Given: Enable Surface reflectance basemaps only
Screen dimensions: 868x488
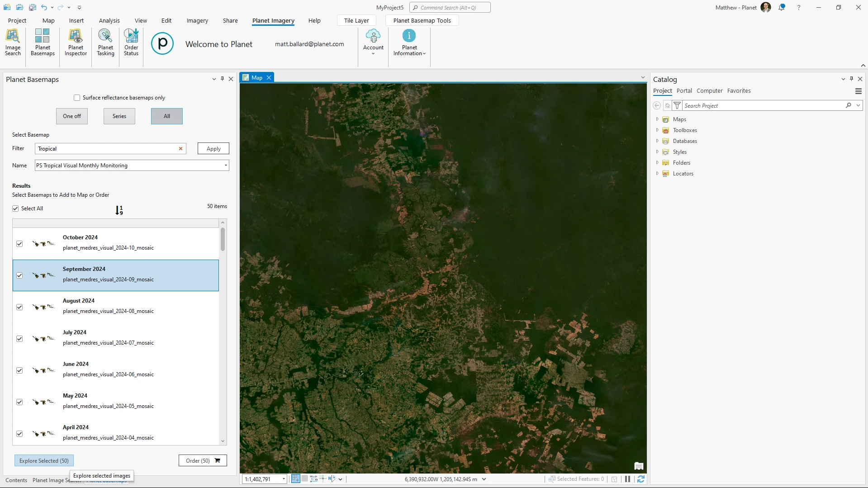Looking at the screenshot, I should [77, 98].
